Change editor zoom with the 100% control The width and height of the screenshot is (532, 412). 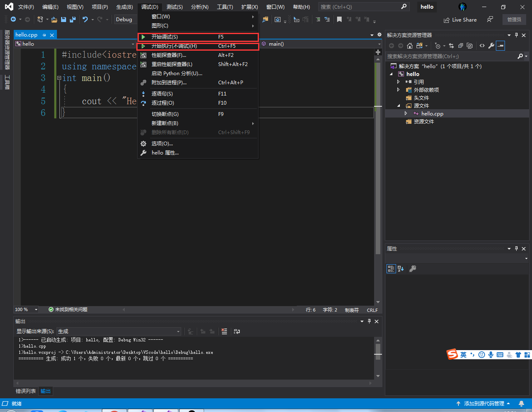click(x=26, y=309)
